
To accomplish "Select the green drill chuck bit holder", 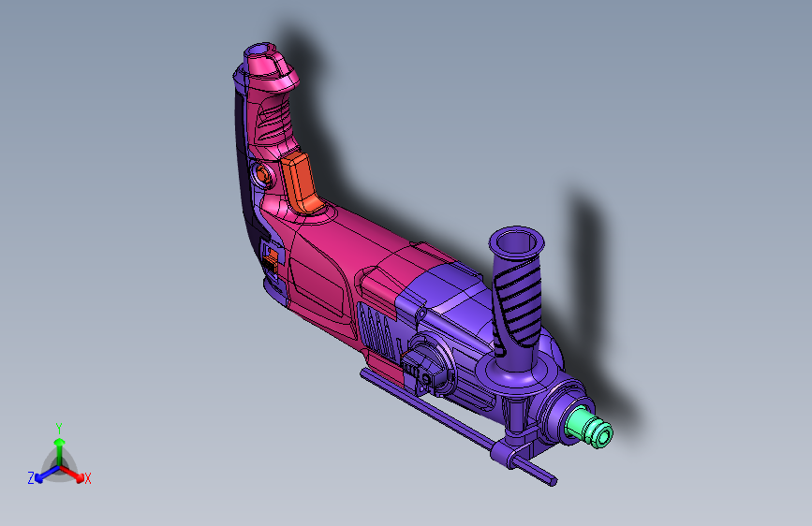I will (590, 426).
